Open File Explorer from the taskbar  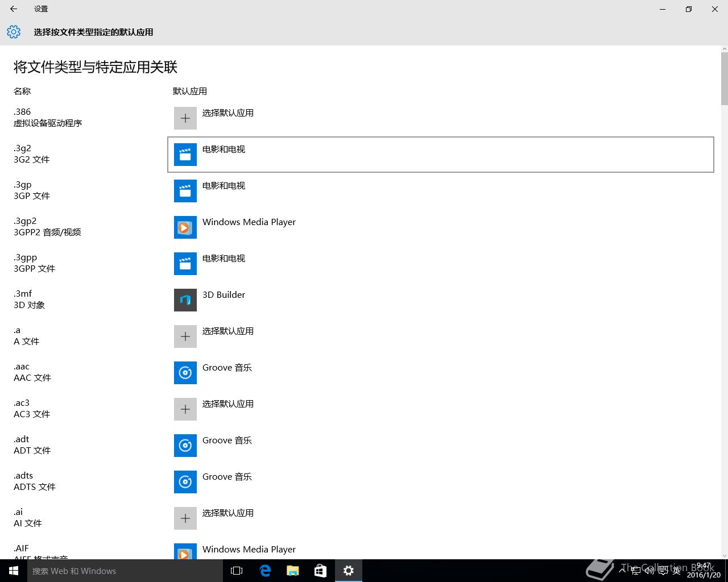pos(293,571)
